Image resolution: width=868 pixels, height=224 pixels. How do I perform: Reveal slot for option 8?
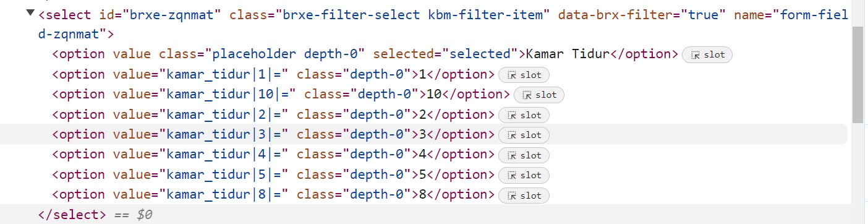524,196
